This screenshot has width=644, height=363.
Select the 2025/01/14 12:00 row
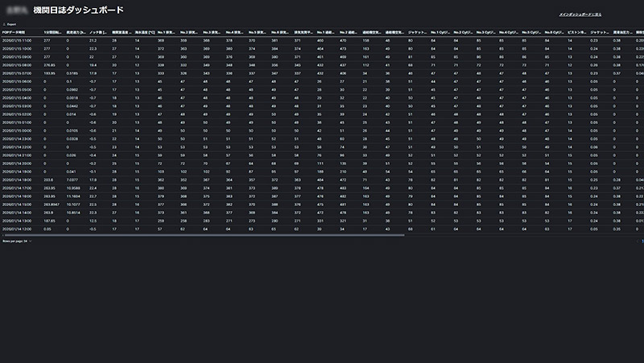pyautogui.click(x=17, y=229)
